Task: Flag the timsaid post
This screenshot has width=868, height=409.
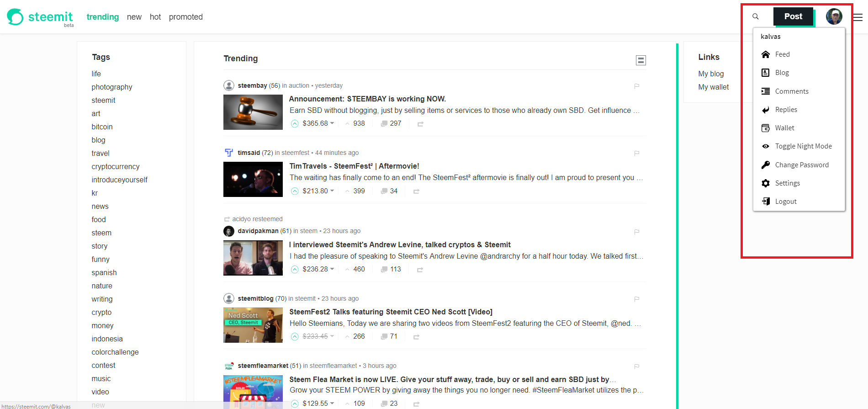Action: tap(636, 153)
